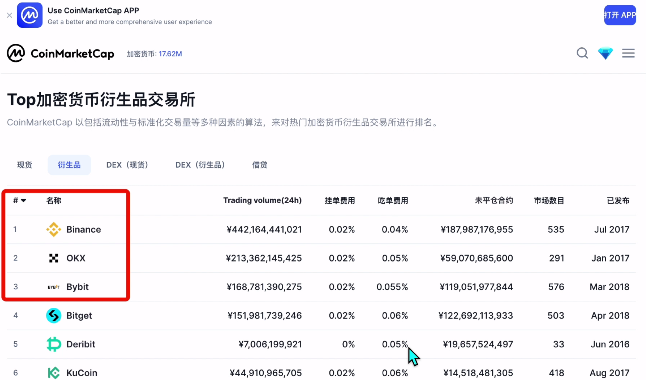Sort by the 已发布 column header

[x=618, y=201]
